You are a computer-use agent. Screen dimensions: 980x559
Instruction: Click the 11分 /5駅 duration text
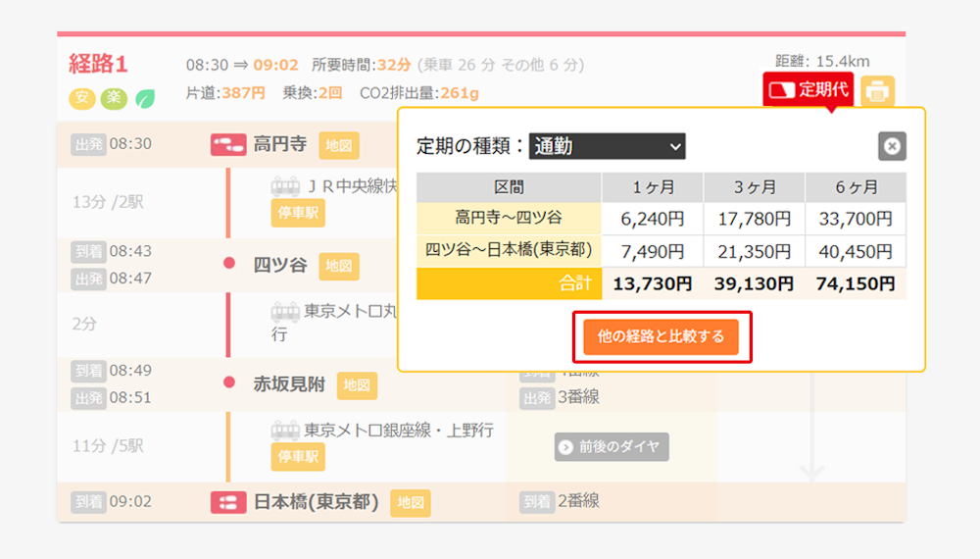pos(108,446)
